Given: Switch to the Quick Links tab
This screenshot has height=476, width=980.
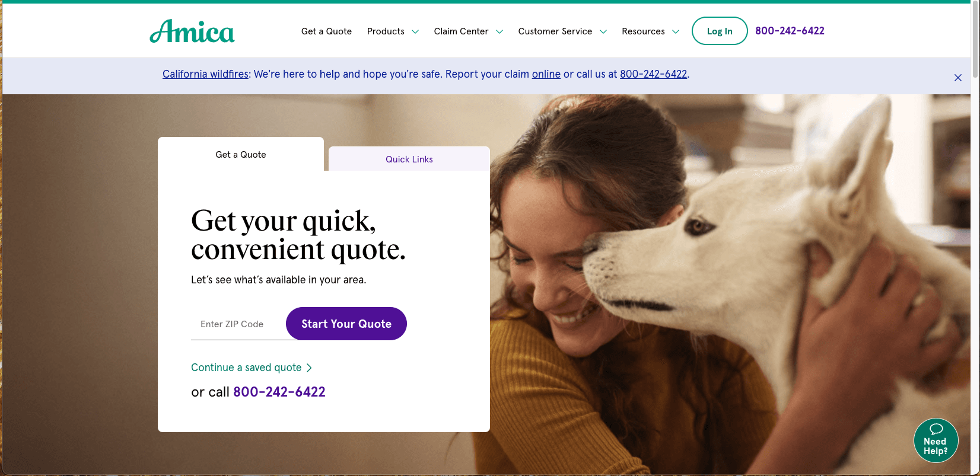Looking at the screenshot, I should click(x=409, y=159).
